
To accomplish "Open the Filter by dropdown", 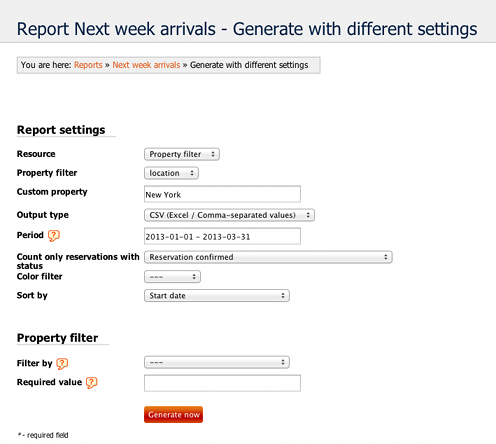I will [217, 362].
